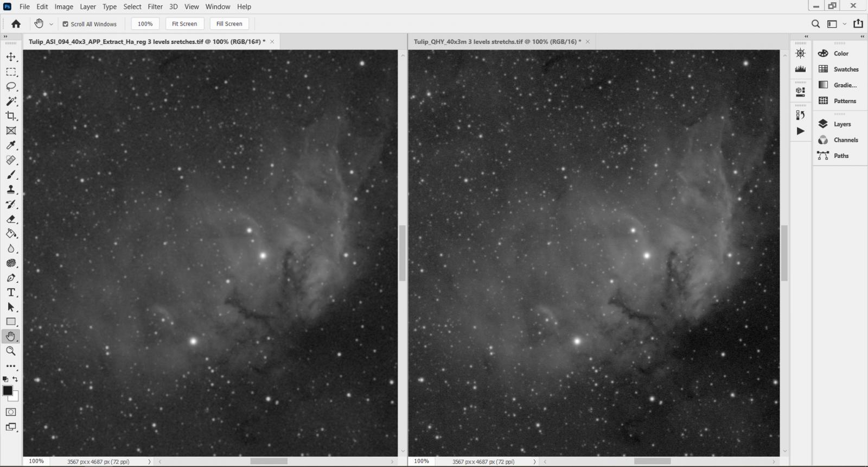The height and width of the screenshot is (467, 868).
Task: Open the Histogram panel icon
Action: click(x=800, y=69)
